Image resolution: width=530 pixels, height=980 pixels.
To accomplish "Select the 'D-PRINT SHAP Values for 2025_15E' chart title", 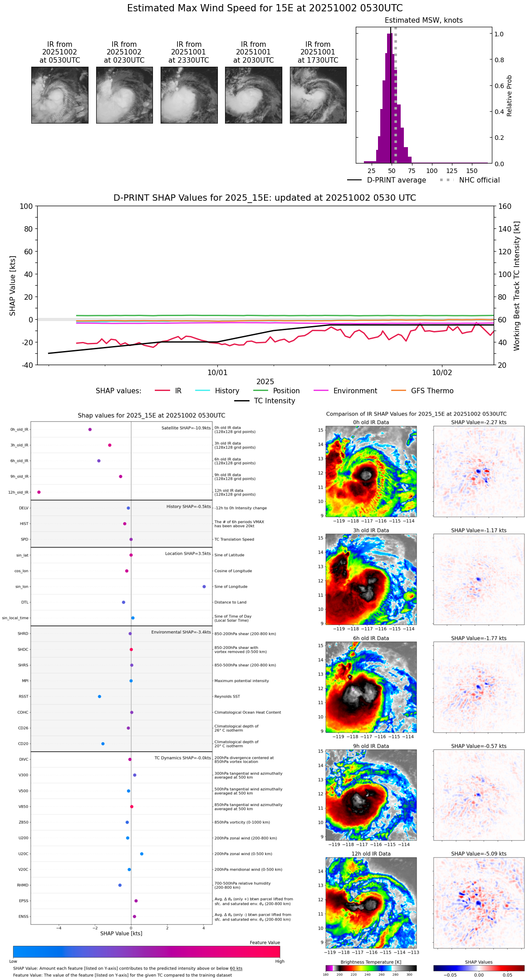I will [x=265, y=198].
